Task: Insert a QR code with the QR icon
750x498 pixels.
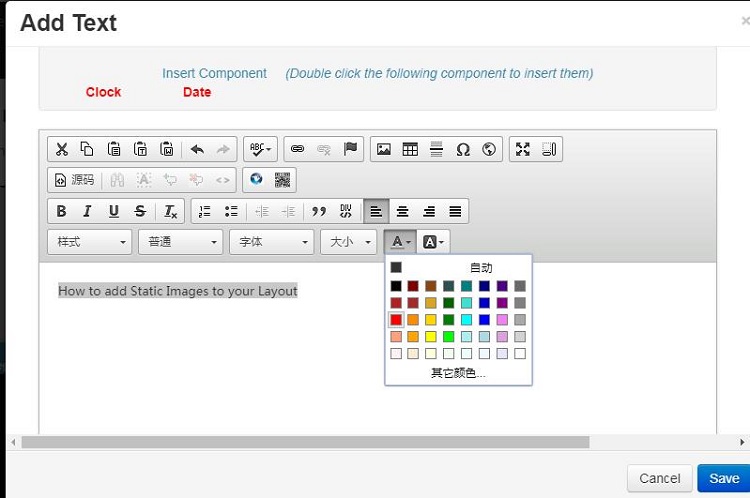Action: [283, 180]
